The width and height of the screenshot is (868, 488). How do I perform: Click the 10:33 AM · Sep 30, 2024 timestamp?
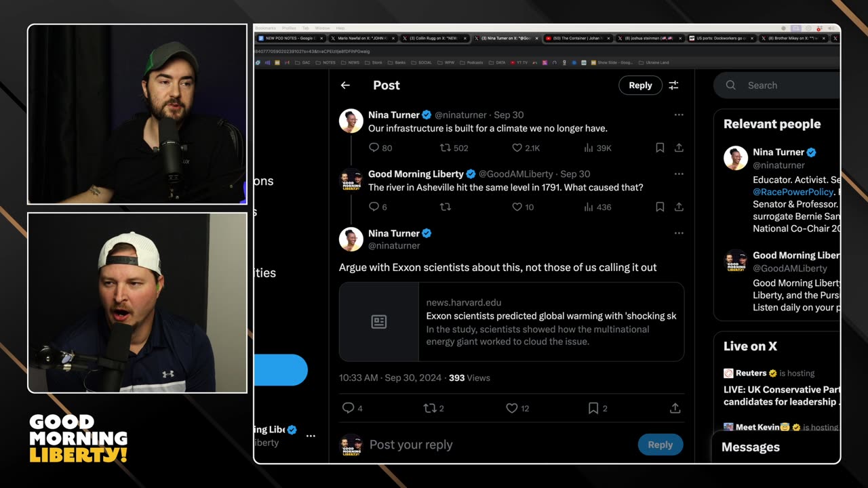(390, 378)
